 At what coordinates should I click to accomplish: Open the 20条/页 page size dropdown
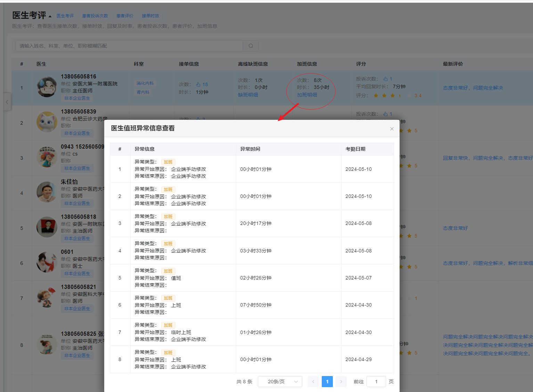point(280,382)
